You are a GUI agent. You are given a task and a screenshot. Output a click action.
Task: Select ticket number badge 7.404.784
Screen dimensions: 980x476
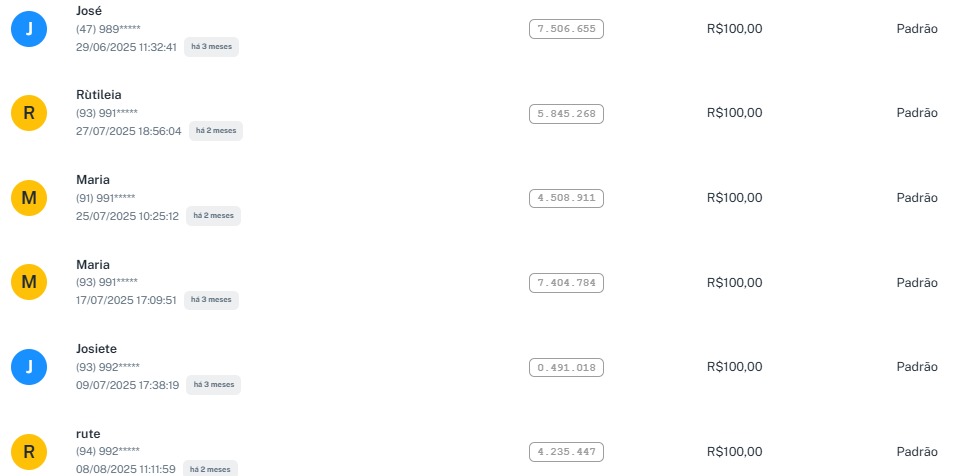coord(566,283)
